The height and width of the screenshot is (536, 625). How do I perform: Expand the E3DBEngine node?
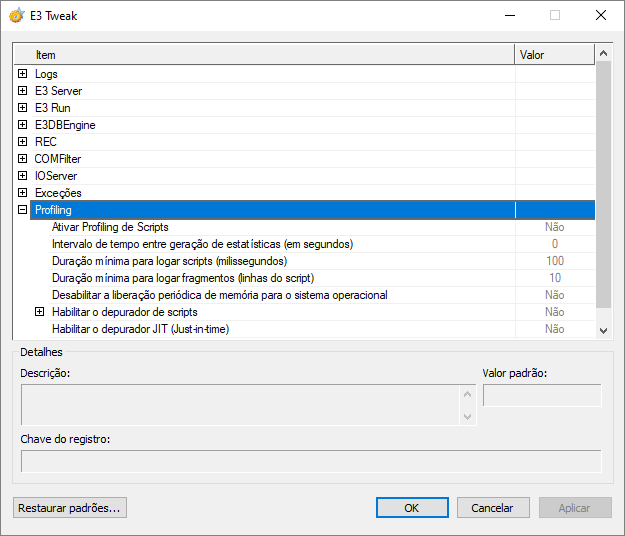23,125
